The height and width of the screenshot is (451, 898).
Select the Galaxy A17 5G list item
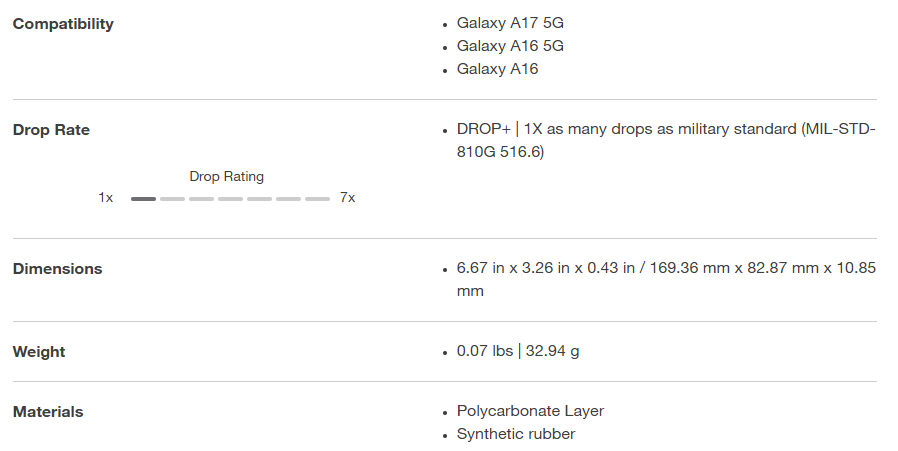[512, 22]
